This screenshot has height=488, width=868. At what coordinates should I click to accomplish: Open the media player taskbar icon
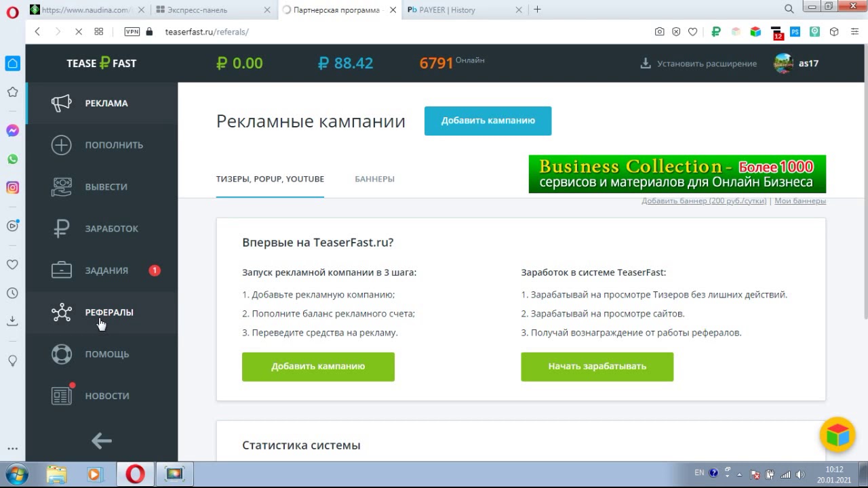tap(96, 474)
